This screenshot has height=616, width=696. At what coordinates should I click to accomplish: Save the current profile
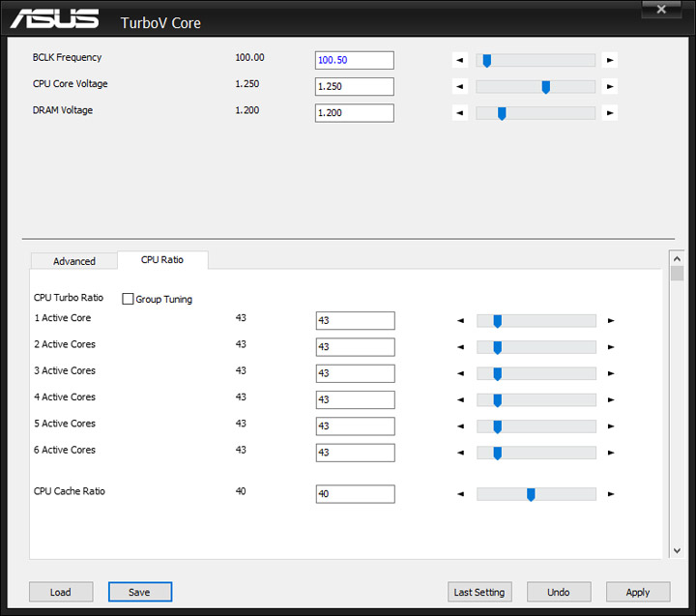tap(140, 592)
